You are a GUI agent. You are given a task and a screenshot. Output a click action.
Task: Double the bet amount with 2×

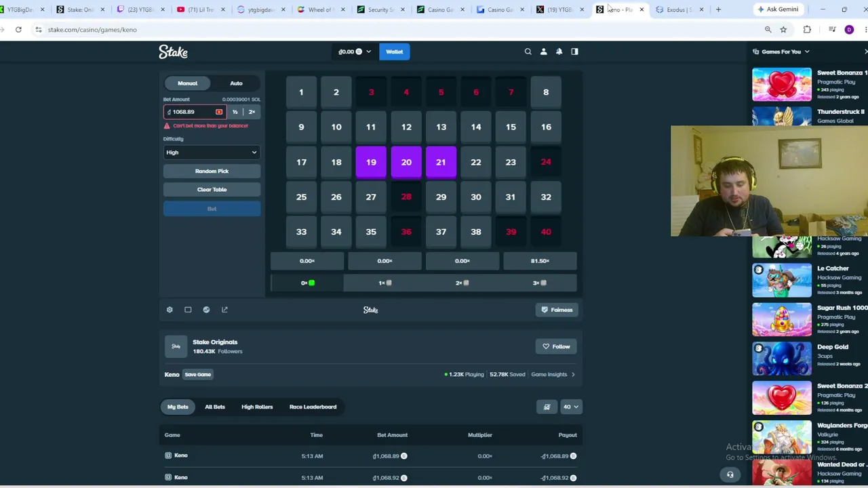[252, 112]
